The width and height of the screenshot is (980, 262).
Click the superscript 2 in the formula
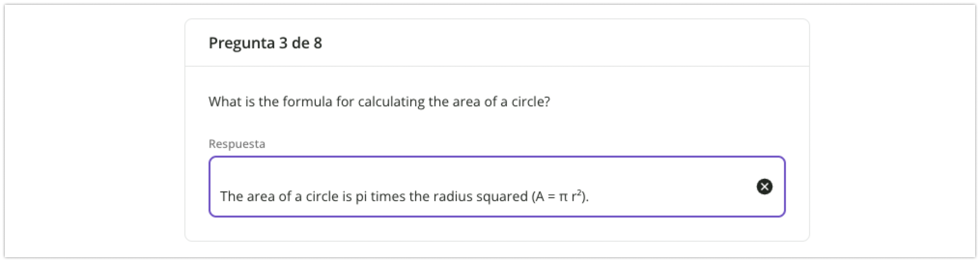pyautogui.click(x=579, y=192)
